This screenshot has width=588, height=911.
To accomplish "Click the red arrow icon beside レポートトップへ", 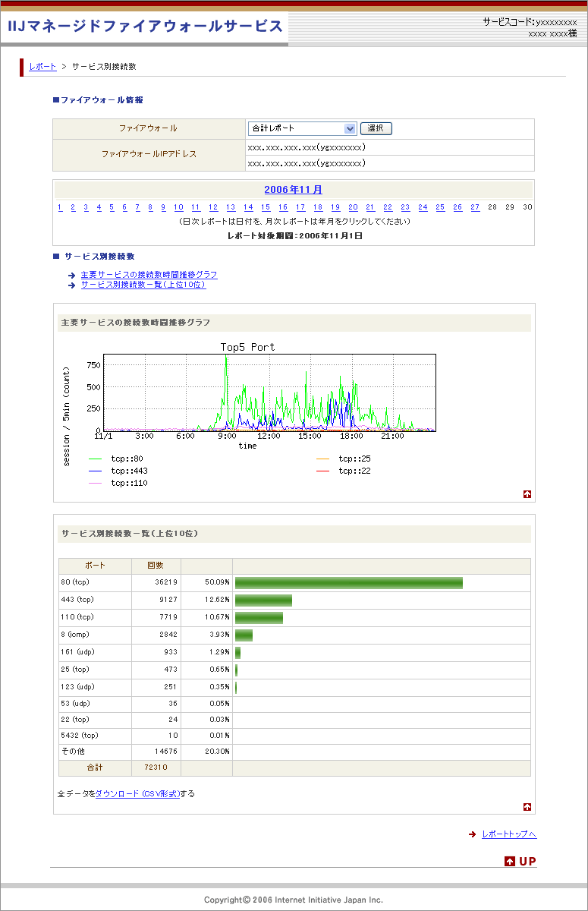I will 472,834.
